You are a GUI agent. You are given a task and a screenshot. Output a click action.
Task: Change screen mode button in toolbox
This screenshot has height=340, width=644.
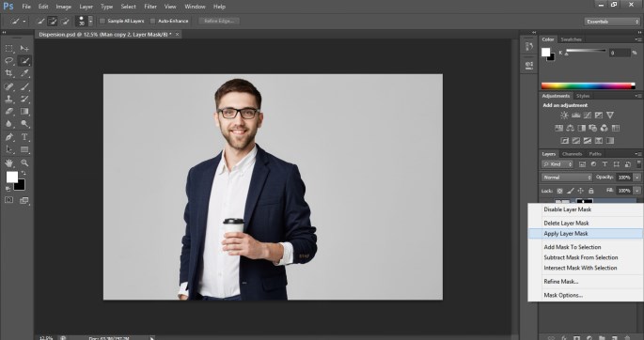[x=24, y=200]
